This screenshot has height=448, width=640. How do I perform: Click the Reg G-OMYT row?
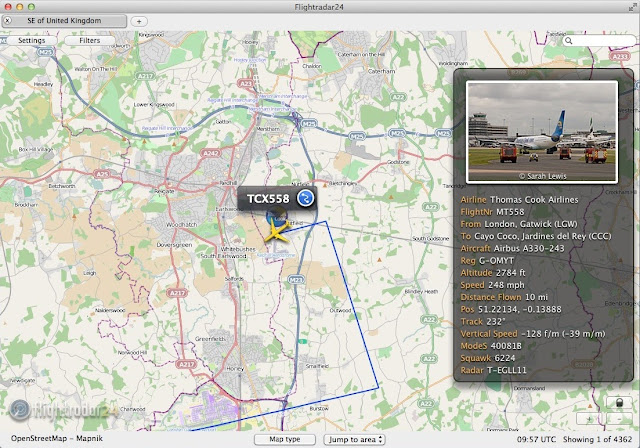coord(487,261)
